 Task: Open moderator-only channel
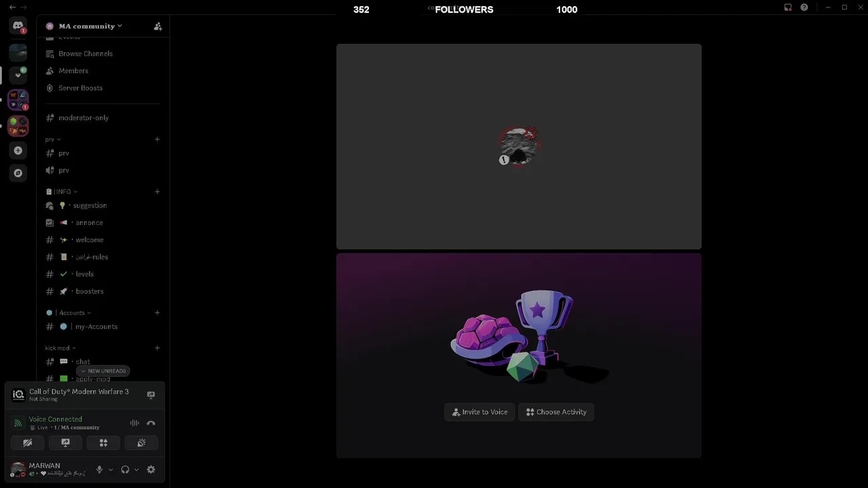click(102, 118)
